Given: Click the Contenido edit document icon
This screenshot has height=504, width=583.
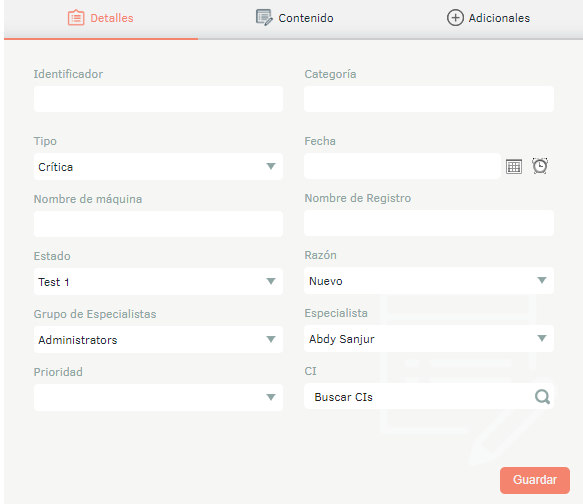Looking at the screenshot, I should click(x=264, y=17).
